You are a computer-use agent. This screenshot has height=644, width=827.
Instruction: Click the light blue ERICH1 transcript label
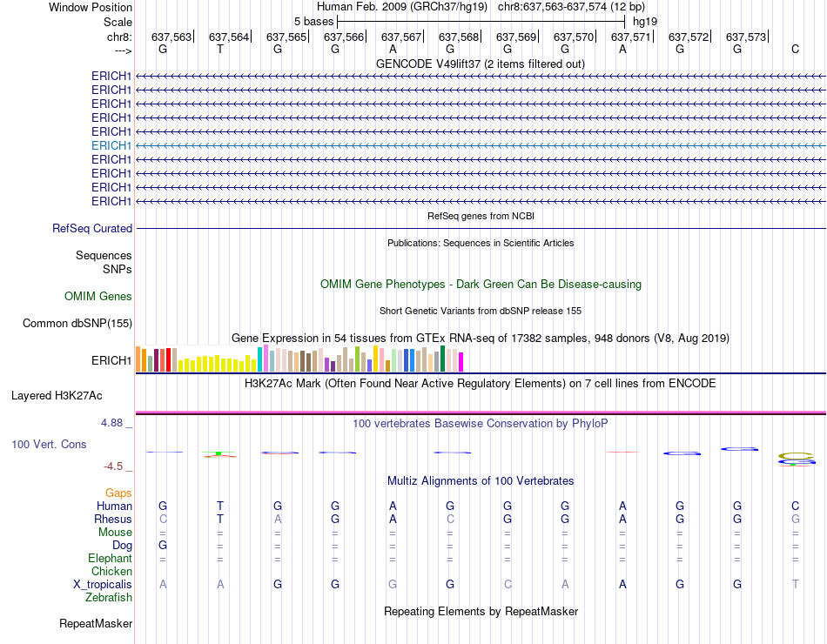coord(111,145)
